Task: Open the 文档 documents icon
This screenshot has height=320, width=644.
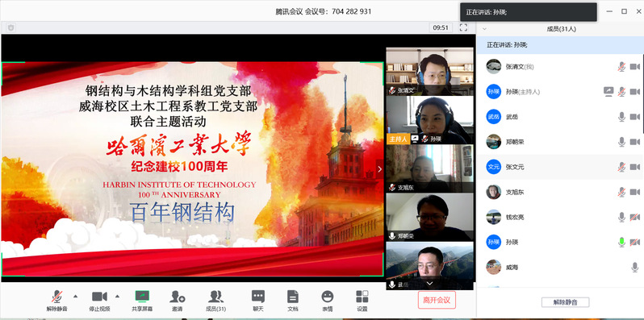Action: 292,297
